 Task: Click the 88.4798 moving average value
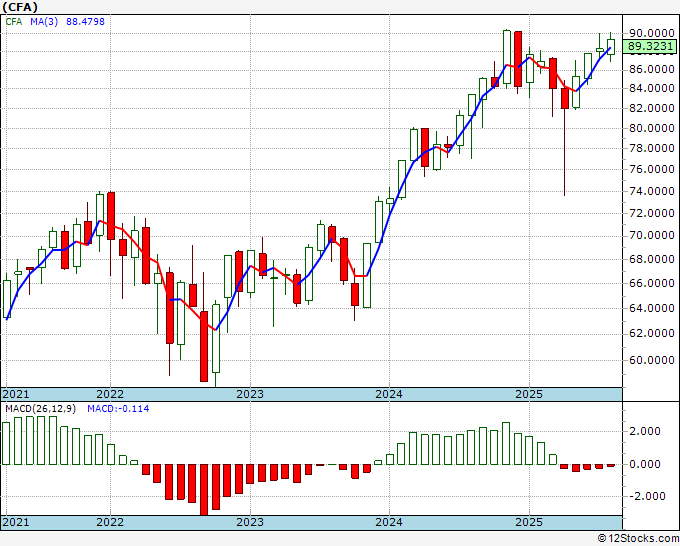(x=85, y=22)
